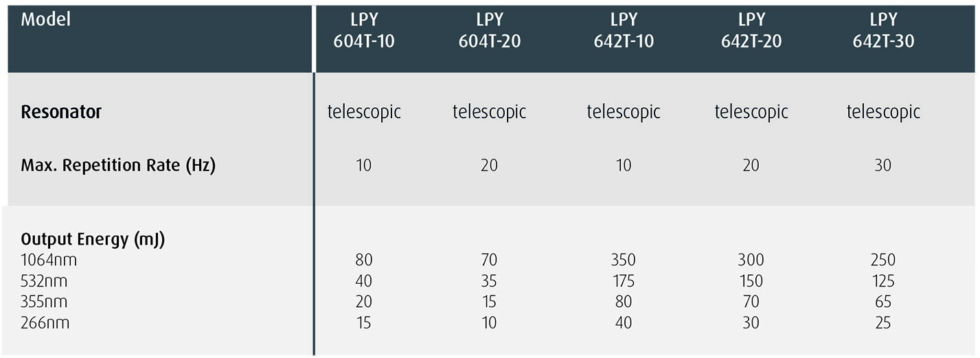Select the LPY 604T-20 column header
Image resolution: width=980 pixels, height=358 pixels.
point(489,31)
